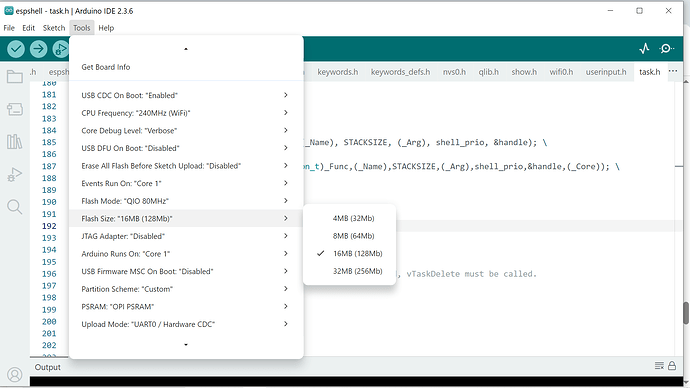Click the editor vertical scrollbar thumb
This screenshot has height=388, width=690.
click(686, 313)
